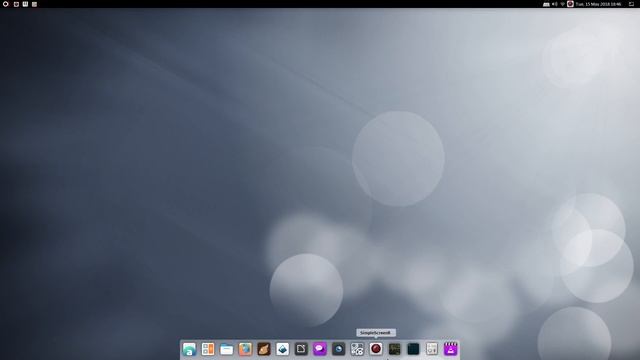Open the brown feather app icon

[264, 349]
